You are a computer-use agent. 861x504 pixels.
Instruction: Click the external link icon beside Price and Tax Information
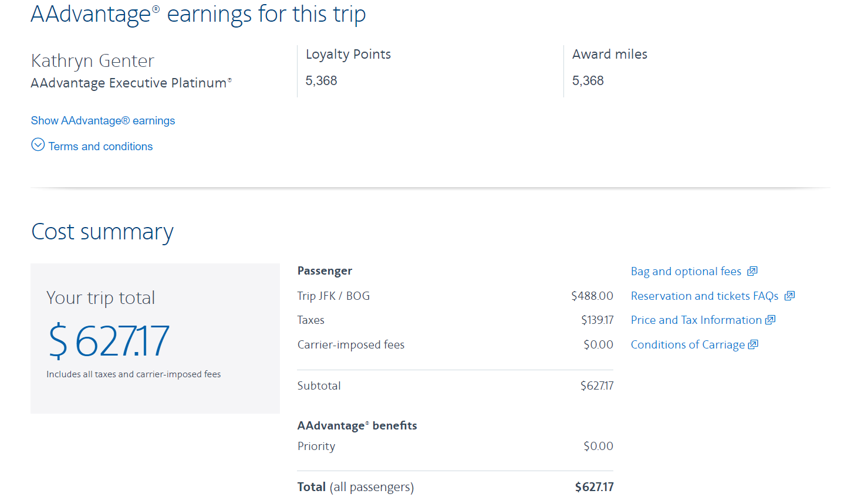770,320
